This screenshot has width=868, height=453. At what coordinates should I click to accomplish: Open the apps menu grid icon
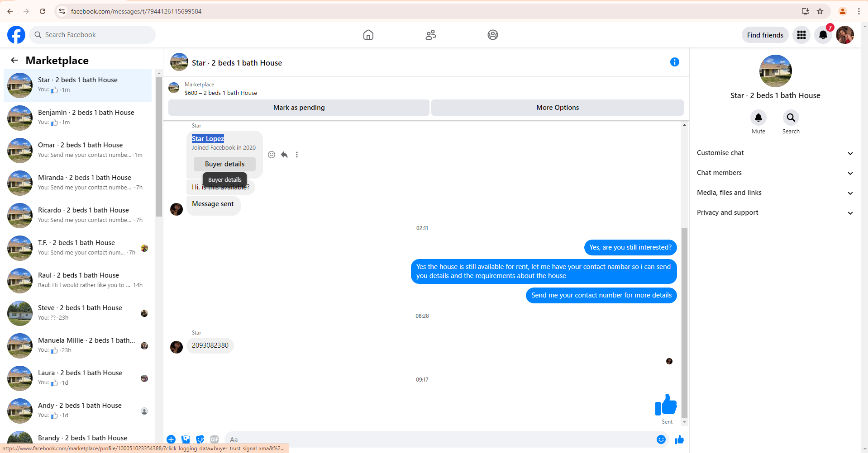[x=801, y=35]
